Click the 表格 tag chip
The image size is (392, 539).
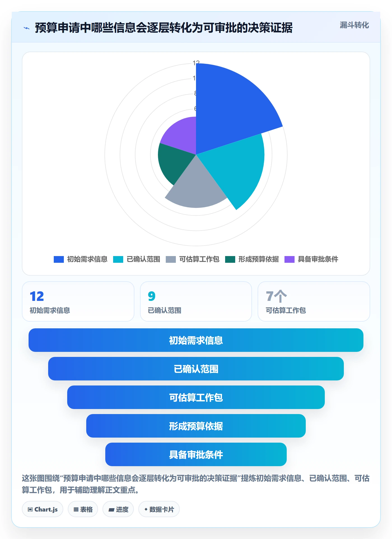(x=83, y=509)
